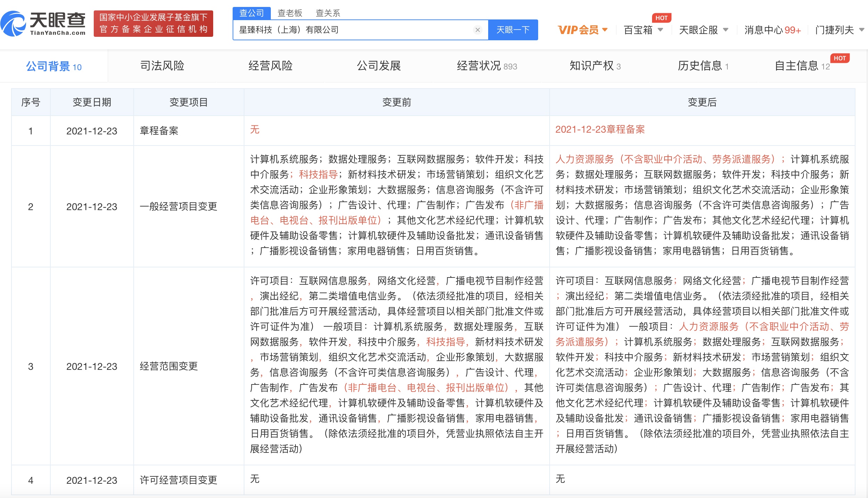The image size is (868, 498).
Task: Click the 2021-12-23章程备案 red link
Action: (x=600, y=130)
